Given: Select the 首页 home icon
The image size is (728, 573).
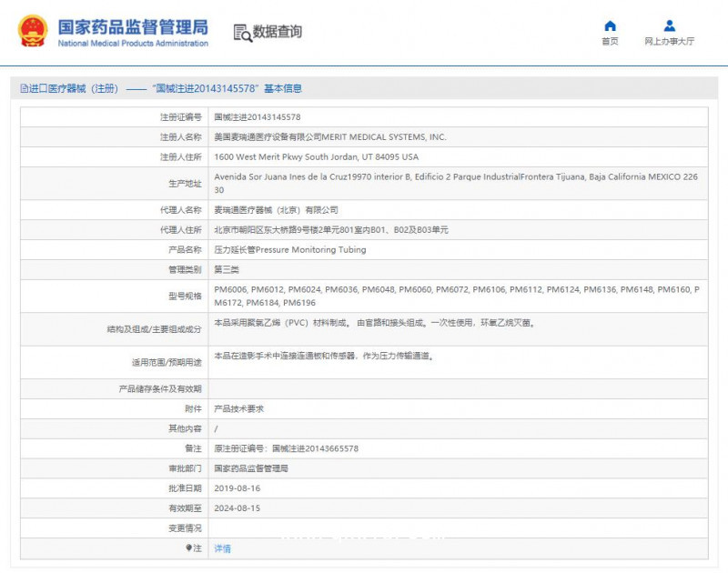Looking at the screenshot, I should click(608, 25).
